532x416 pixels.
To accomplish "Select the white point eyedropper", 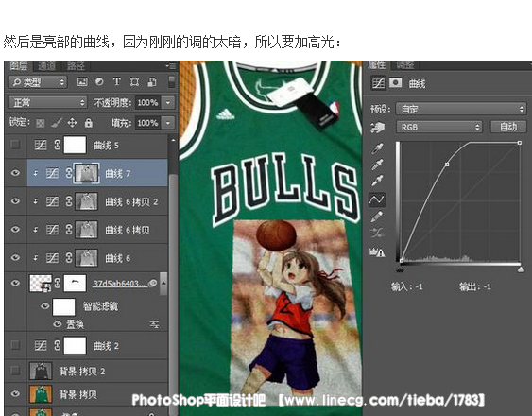I will [377, 181].
